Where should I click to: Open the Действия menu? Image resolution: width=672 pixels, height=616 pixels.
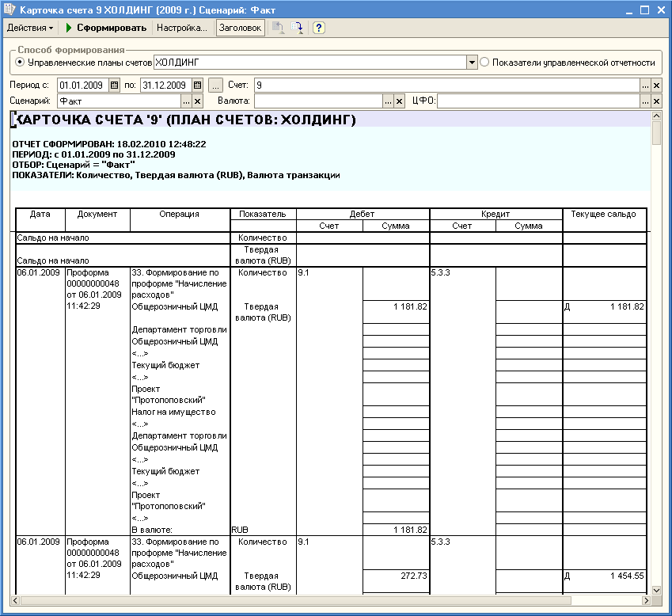[x=30, y=28]
